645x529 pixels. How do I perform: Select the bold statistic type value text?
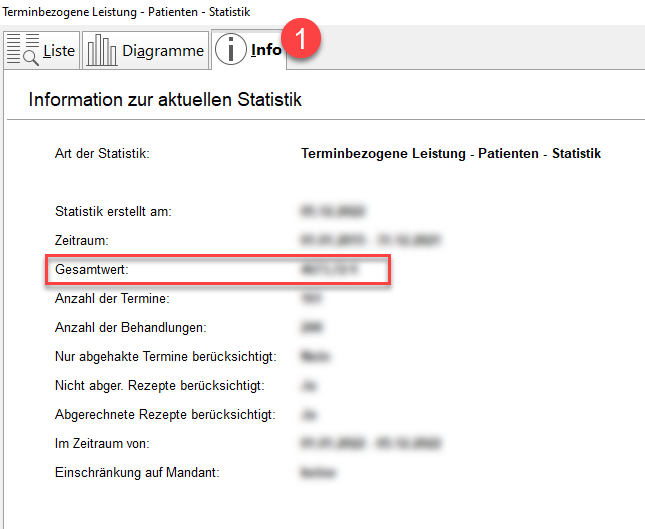(x=450, y=154)
